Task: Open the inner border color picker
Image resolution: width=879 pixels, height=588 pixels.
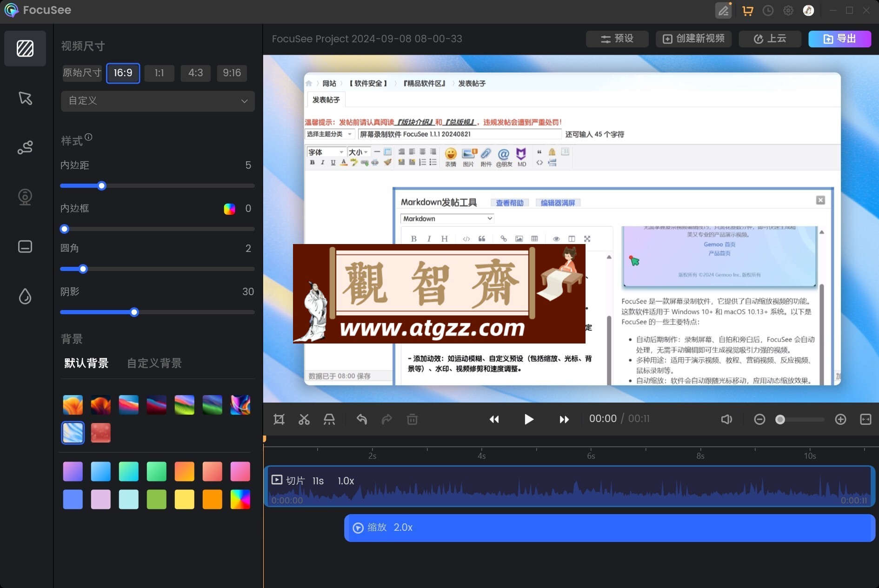Action: click(x=229, y=209)
